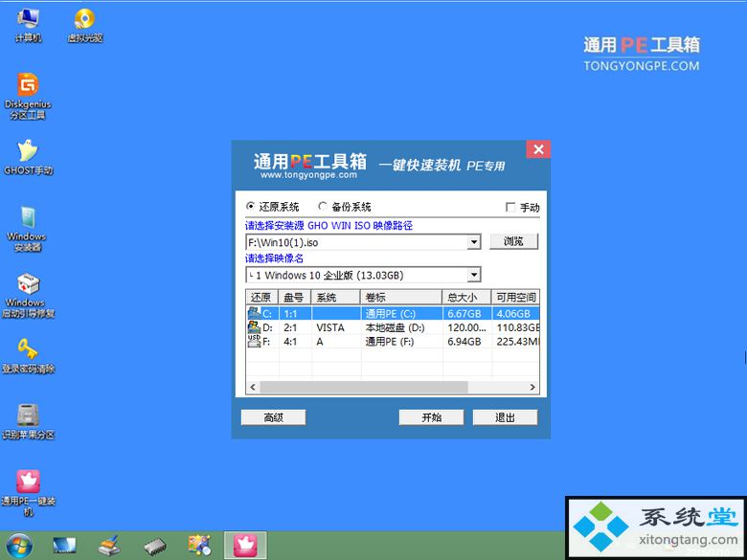Click disk number 4:1 cell
The height and width of the screenshot is (560, 747).
tap(290, 342)
